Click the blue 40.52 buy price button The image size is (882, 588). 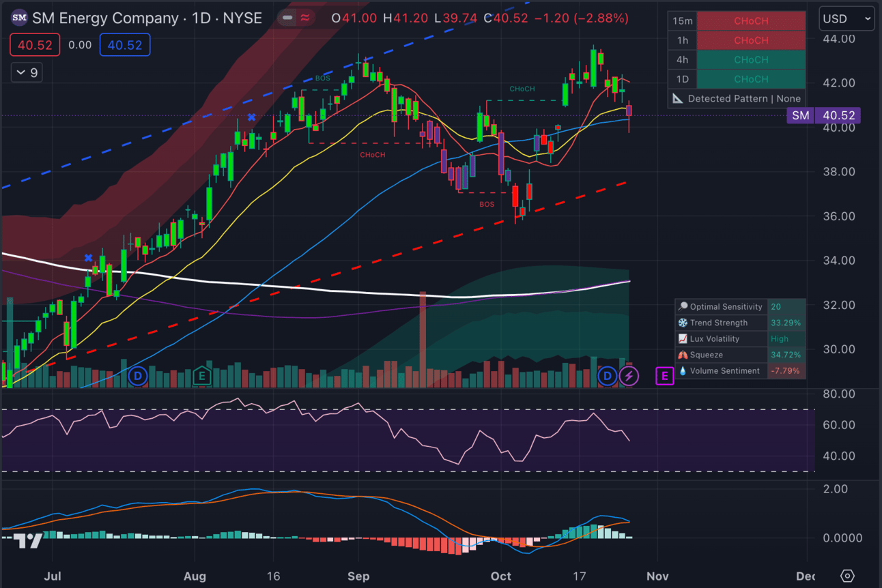[x=125, y=46]
